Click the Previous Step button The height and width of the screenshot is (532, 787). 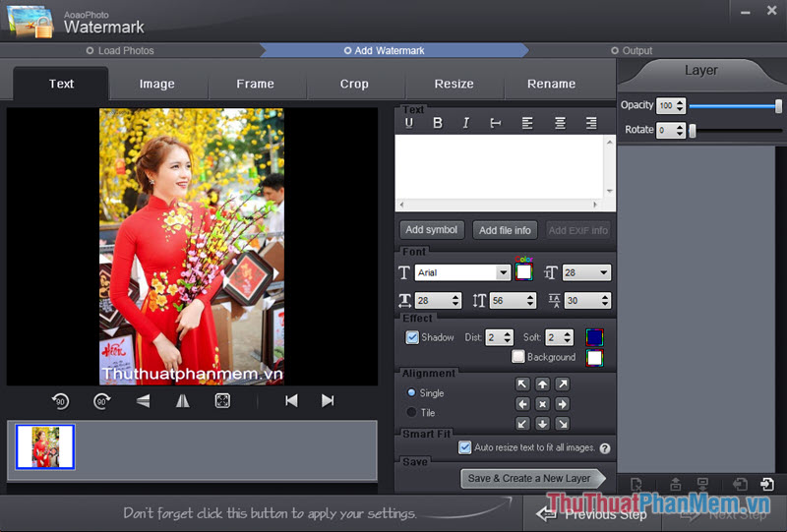pos(592,514)
